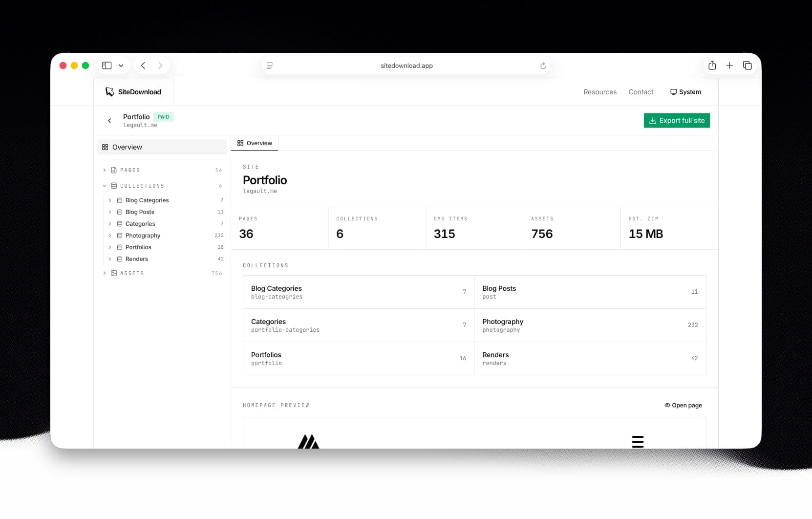The width and height of the screenshot is (812, 519).
Task: Click the Assets section image icon
Action: (114, 273)
